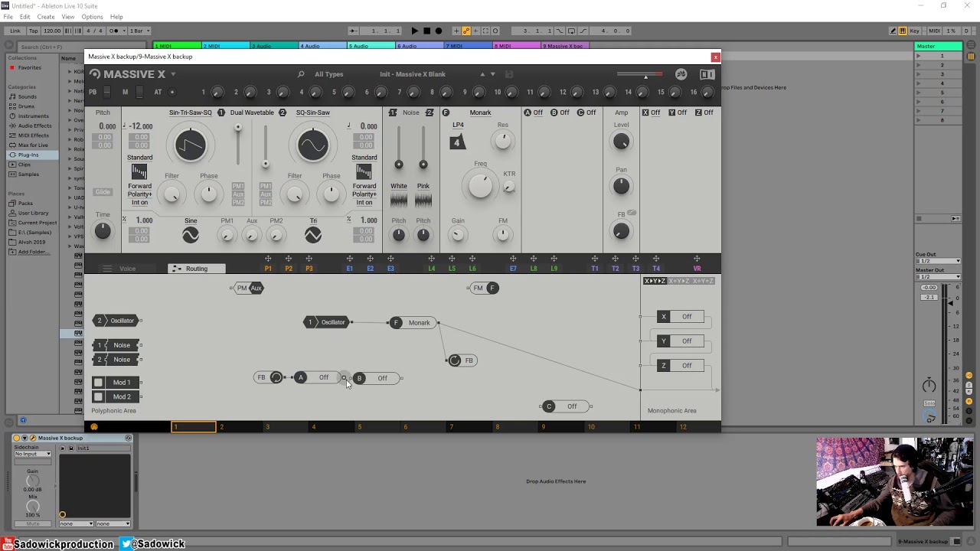Toggle insert effect B power button
This screenshot has height=551, width=980.
(x=554, y=112)
